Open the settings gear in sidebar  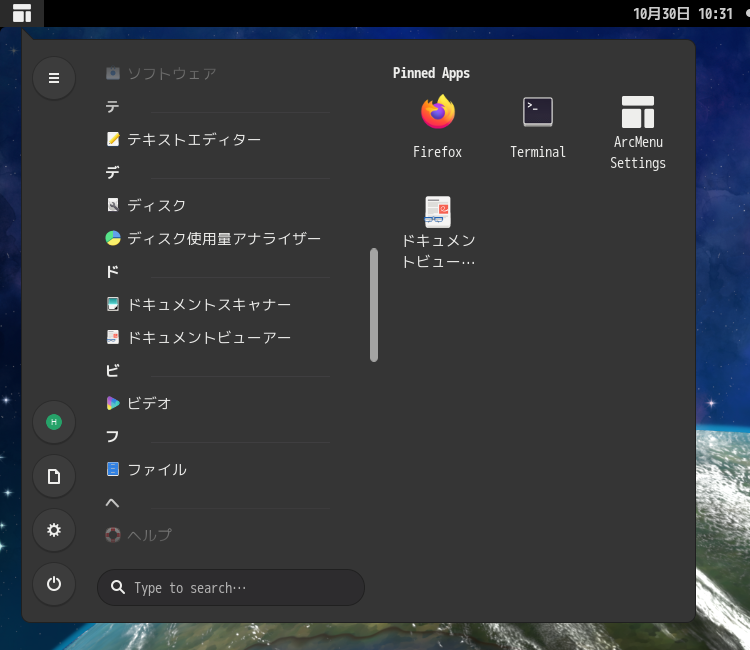pos(54,530)
